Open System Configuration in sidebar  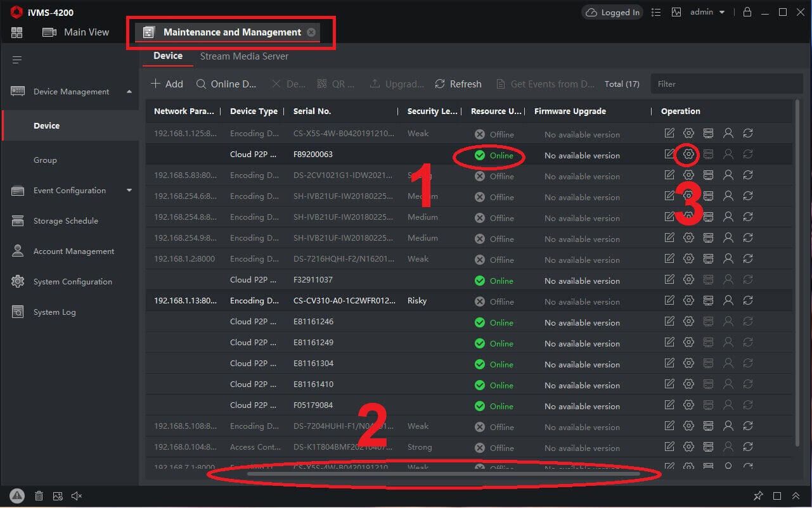pyautogui.click(x=72, y=282)
